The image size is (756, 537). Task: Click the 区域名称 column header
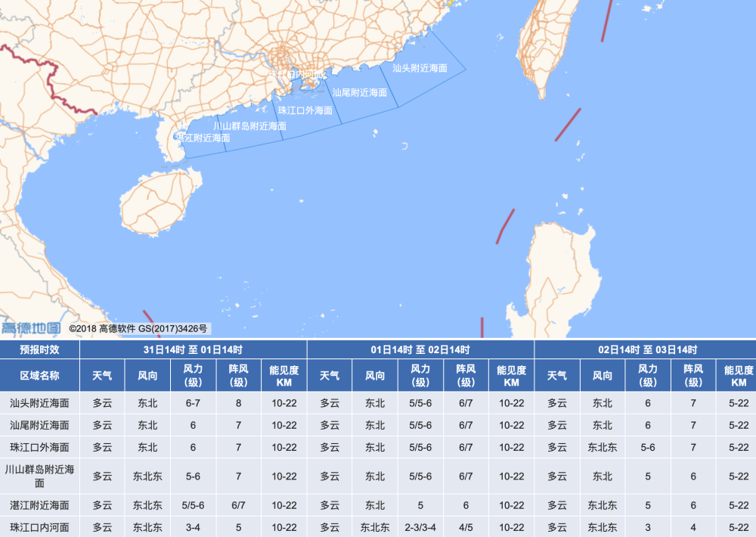click(39, 375)
